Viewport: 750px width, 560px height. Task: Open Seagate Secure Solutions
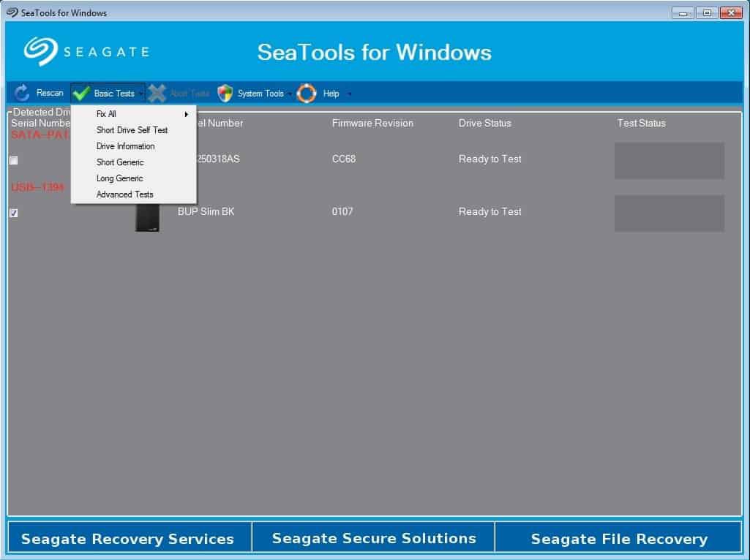pyautogui.click(x=374, y=538)
